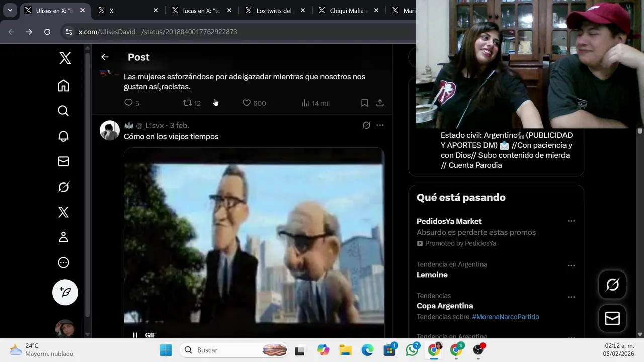Reply to the post with 5 replies
The image size is (644, 362).
tap(131, 103)
